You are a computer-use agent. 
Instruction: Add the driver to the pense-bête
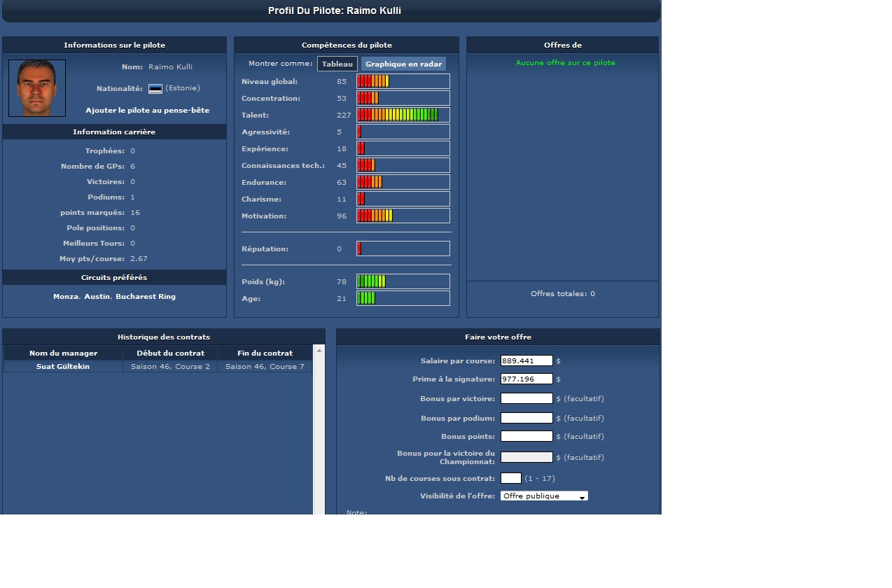point(147,111)
